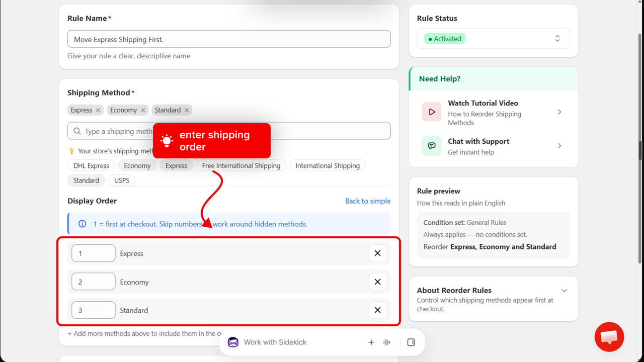The height and width of the screenshot is (362, 644).
Task: Focus the shipping method search field
Action: point(229,131)
